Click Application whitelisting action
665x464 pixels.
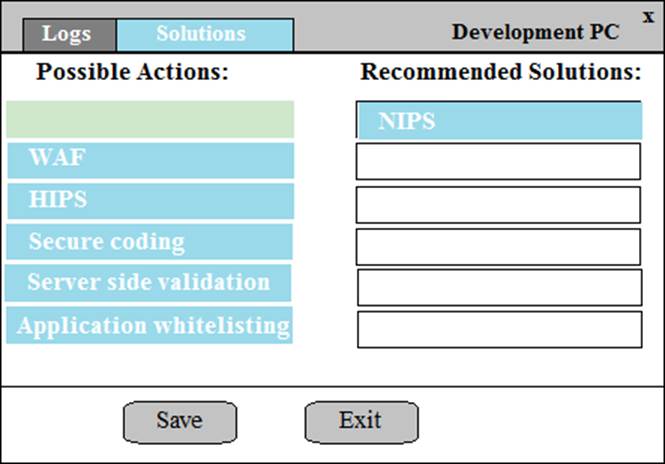tap(150, 326)
